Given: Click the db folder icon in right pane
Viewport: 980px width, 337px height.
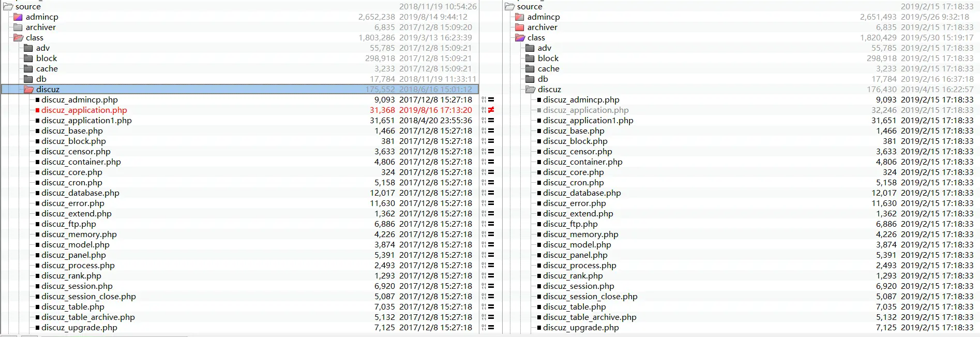Looking at the screenshot, I should [530, 79].
